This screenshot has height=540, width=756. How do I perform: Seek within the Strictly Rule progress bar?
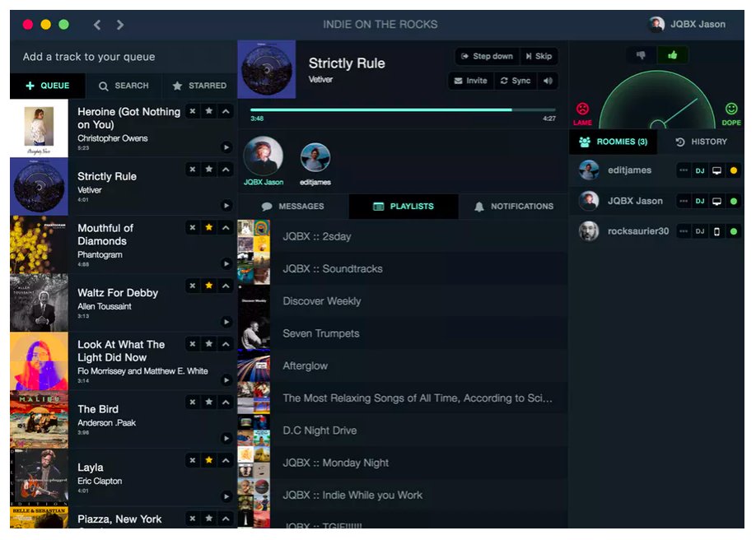(403, 110)
